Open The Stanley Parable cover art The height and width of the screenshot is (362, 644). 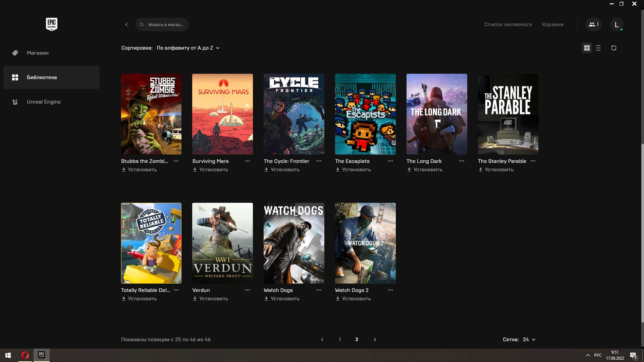[x=508, y=114]
